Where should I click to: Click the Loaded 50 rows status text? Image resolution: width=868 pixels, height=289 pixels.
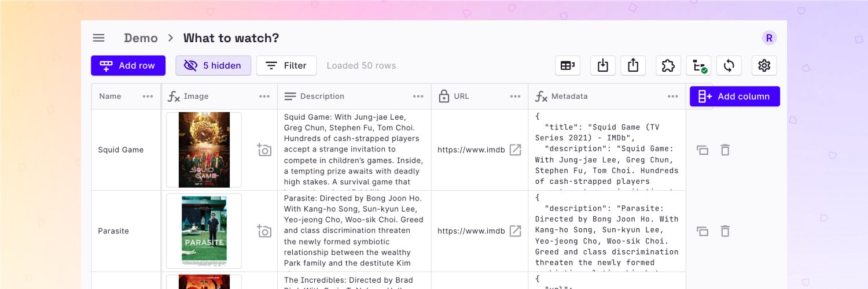361,65
